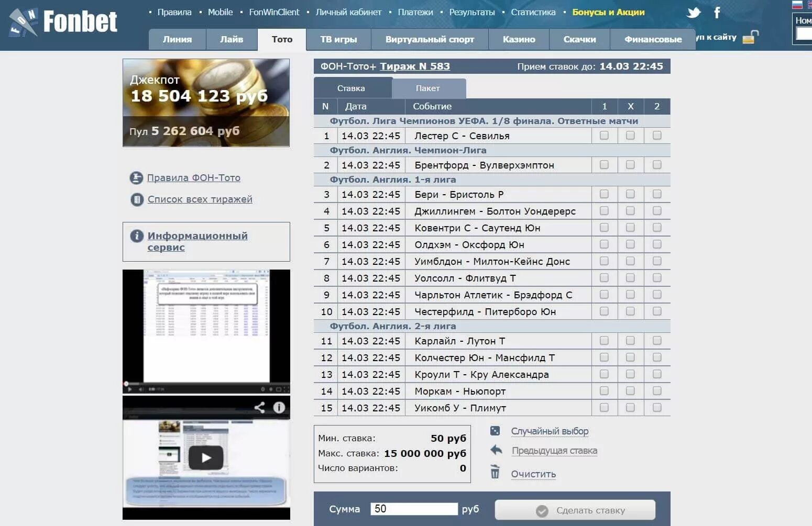The height and width of the screenshot is (526, 812).
Task: Check outcome 2 for Чарльтон Атлетик - Брэдфорд С
Action: [x=657, y=295]
